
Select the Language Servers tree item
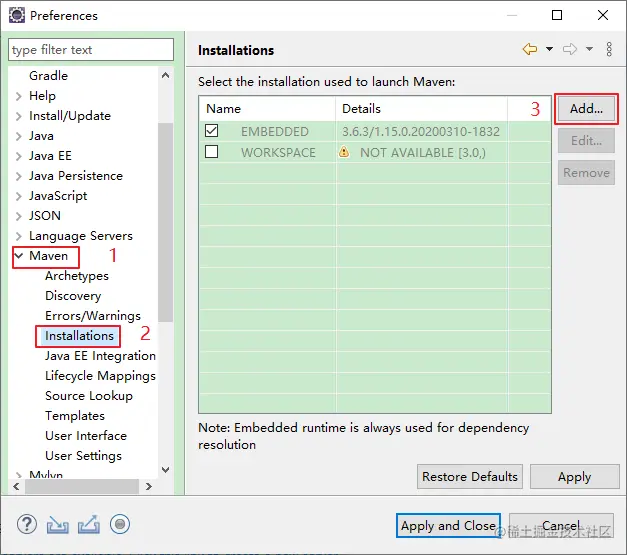(81, 236)
